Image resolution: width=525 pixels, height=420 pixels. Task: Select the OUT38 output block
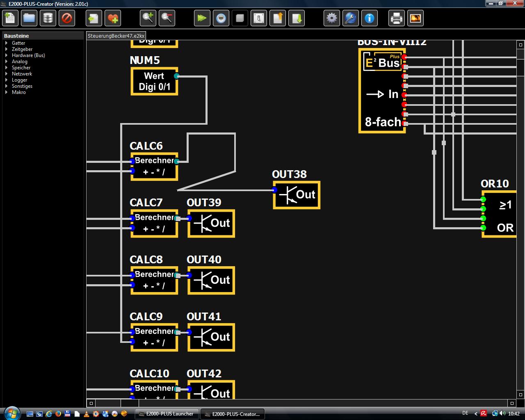coord(297,195)
